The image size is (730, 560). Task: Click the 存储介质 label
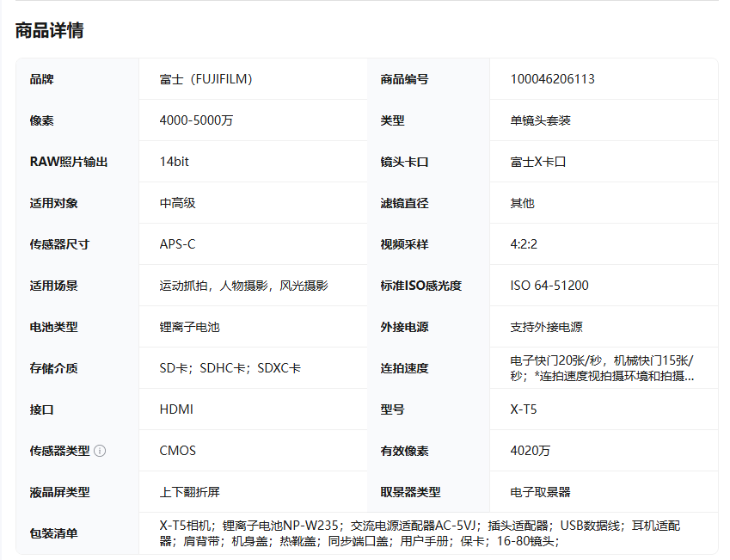(x=54, y=368)
